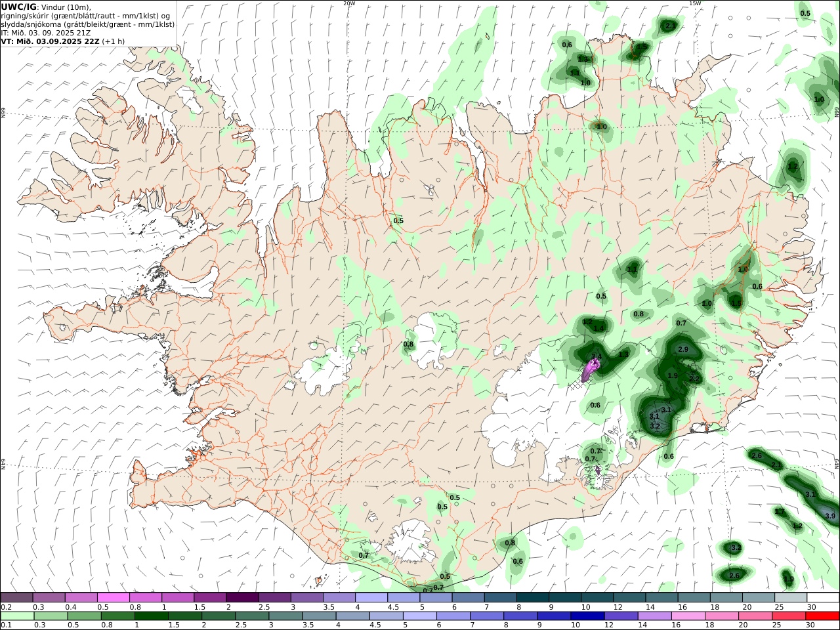Screen dimensions: 840x630
Task: Select the palest green 0.1–0.3 rain swatch
Action: pos(17,616)
